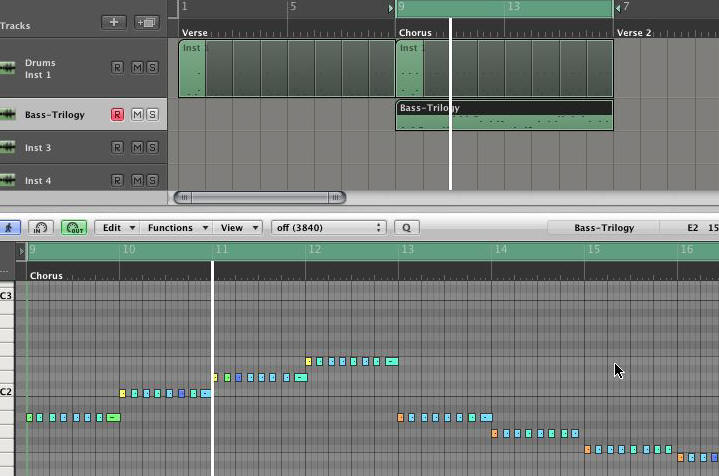Click the green cycle region in arrange ruler
Viewport: 719px width, 476px height.
(x=504, y=9)
